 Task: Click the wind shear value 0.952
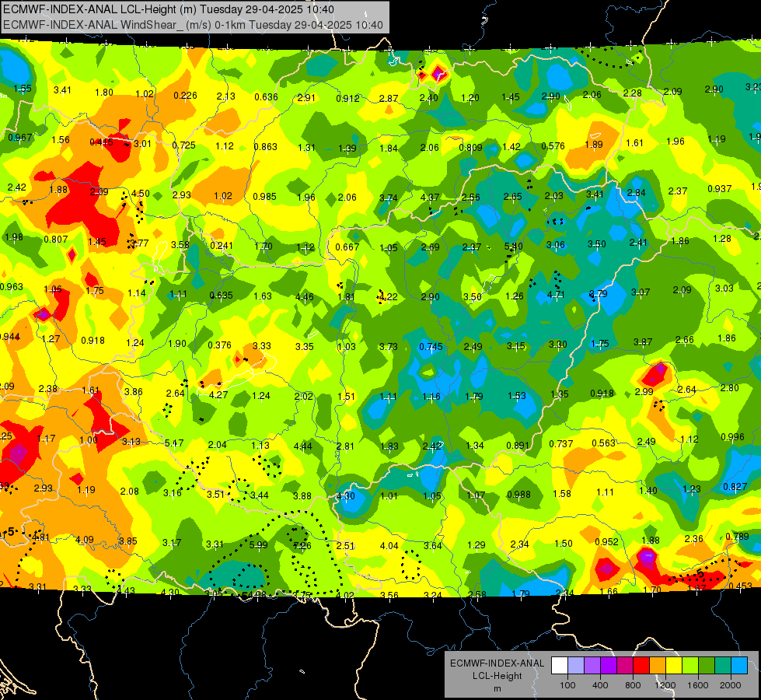click(606, 541)
